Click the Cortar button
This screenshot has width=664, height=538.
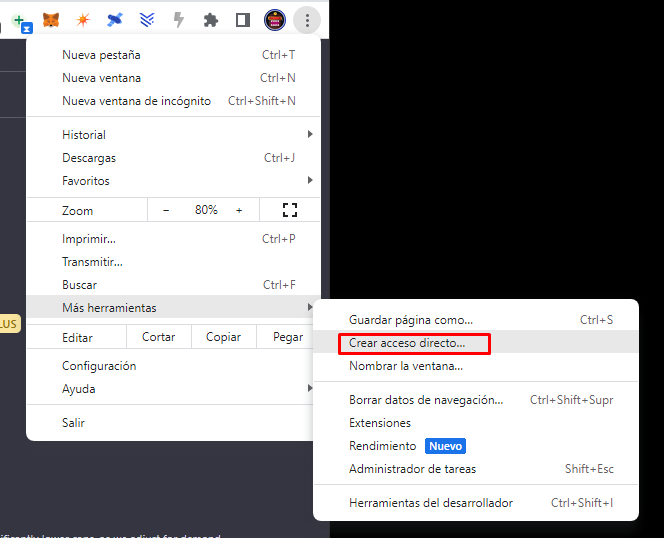click(x=158, y=337)
